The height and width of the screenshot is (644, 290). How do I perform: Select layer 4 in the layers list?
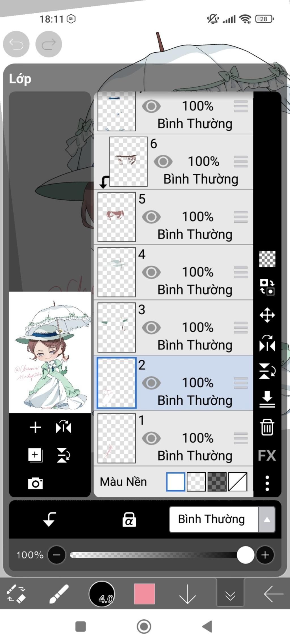[173, 272]
